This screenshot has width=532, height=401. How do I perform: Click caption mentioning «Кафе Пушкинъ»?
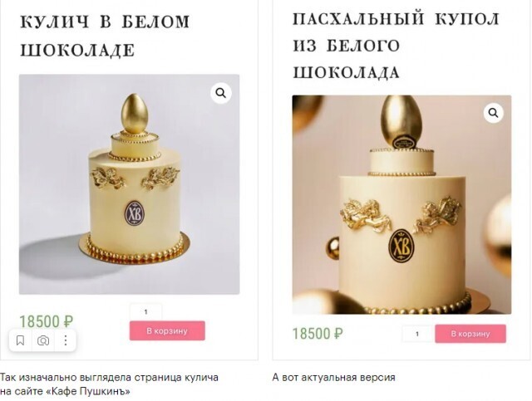[x=109, y=384]
